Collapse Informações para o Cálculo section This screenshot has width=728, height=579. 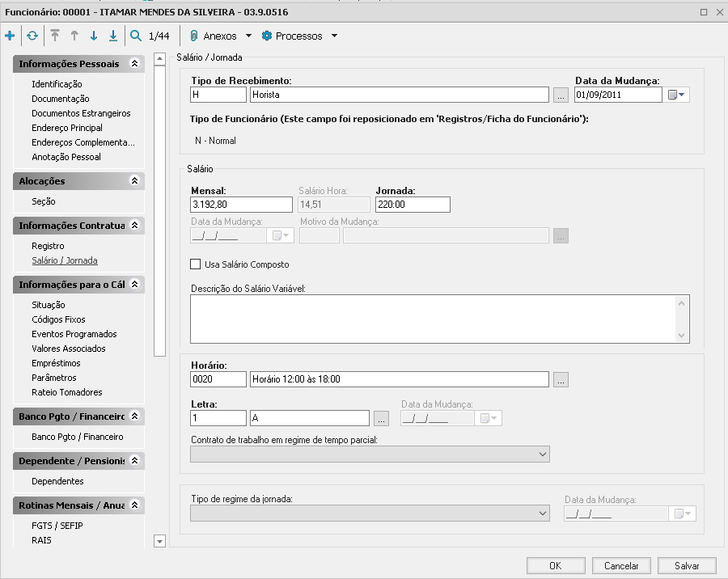point(134,284)
